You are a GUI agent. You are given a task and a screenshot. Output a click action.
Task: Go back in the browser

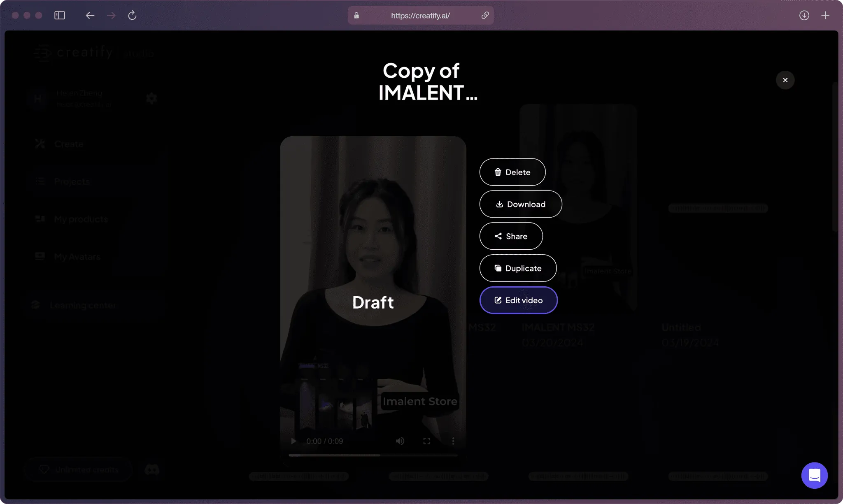(x=90, y=15)
